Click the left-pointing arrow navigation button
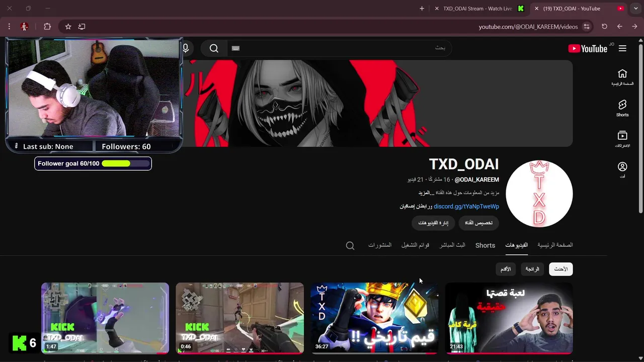 tap(619, 27)
